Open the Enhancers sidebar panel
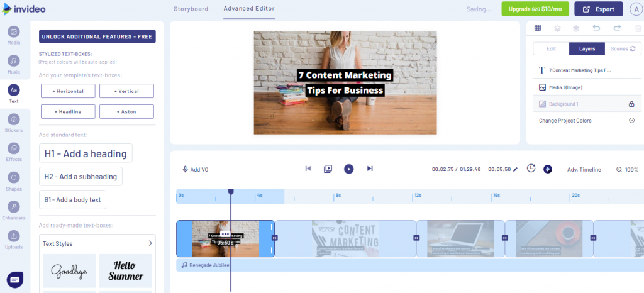The height and width of the screenshot is (293, 644). (14, 211)
